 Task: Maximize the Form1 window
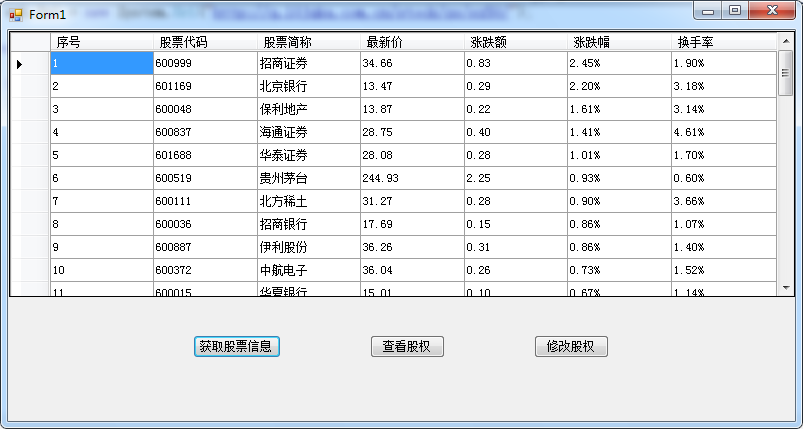tap(735, 10)
